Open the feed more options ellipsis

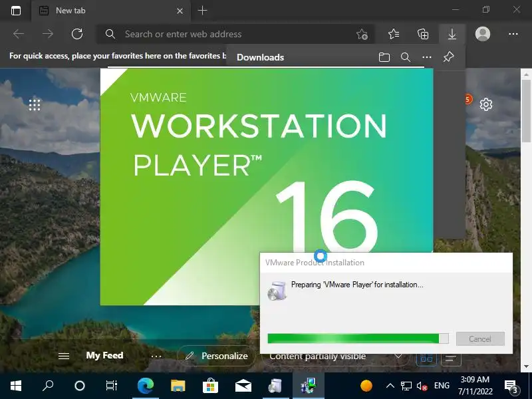coord(156,356)
